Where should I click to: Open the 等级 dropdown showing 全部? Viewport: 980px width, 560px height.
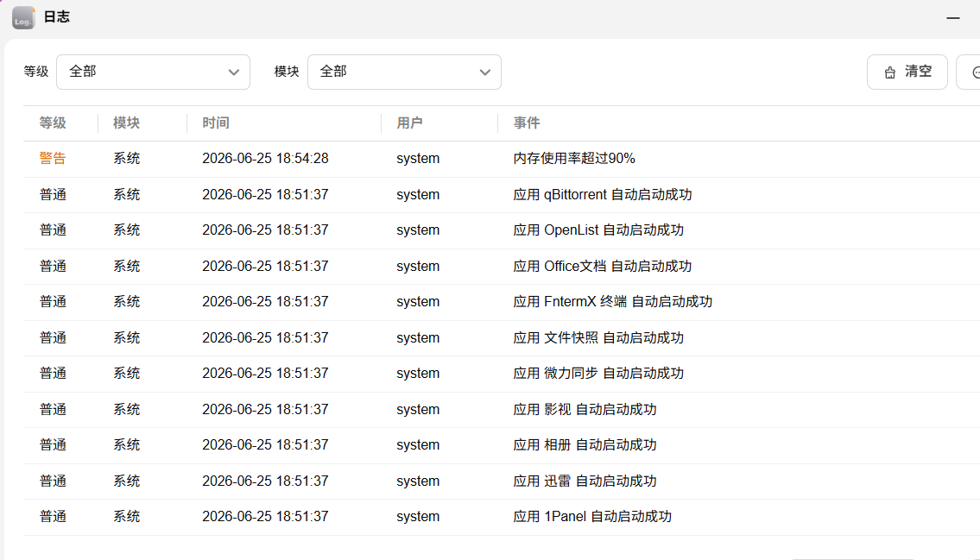click(x=153, y=72)
